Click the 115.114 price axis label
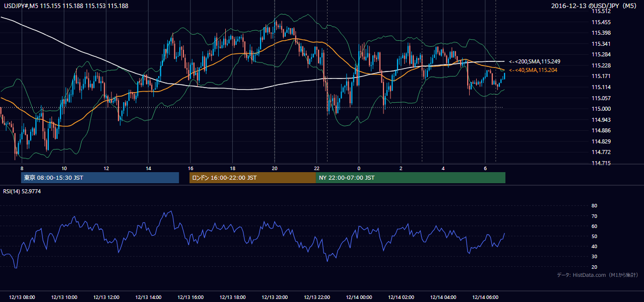644x302 pixels. tap(601, 87)
